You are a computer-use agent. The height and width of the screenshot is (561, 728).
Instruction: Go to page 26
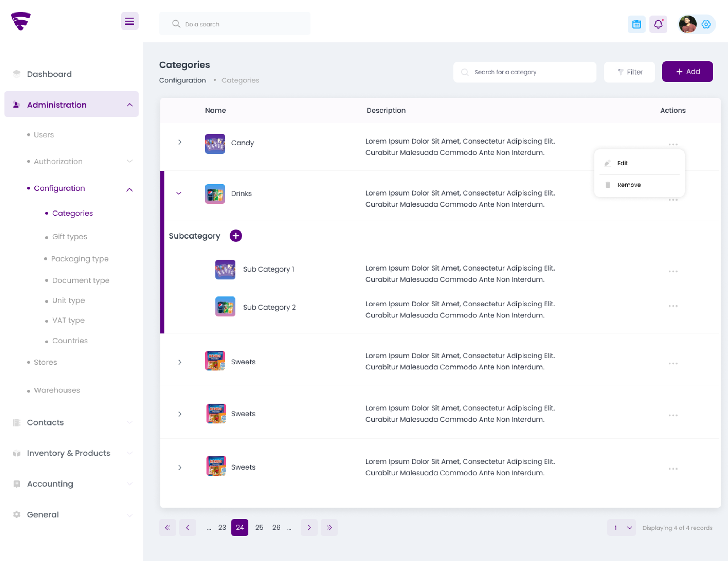pyautogui.click(x=276, y=528)
